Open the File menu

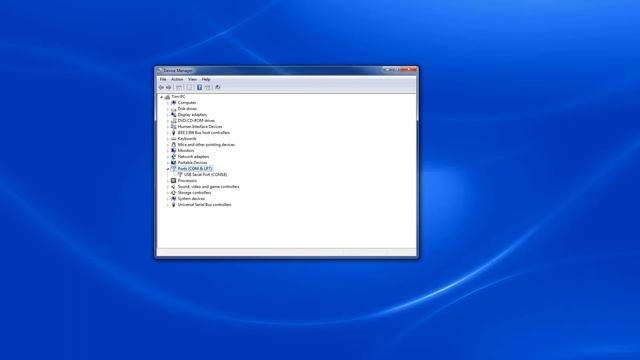click(163, 79)
